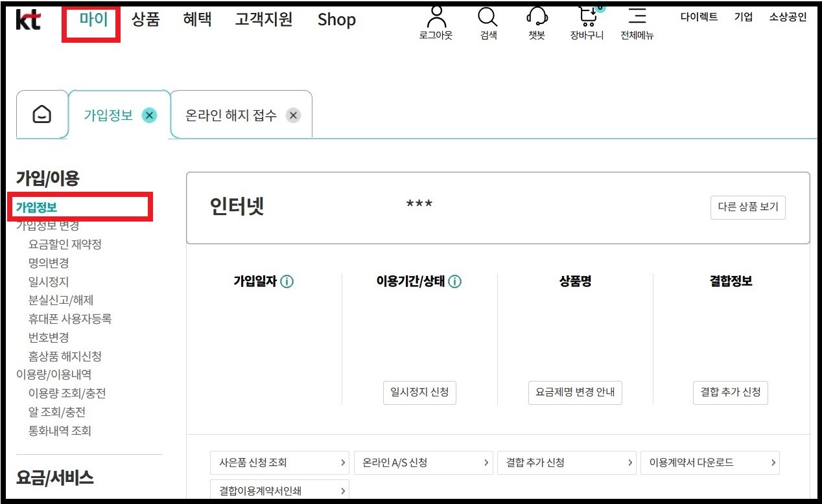This screenshot has width=822, height=504.
Task: Open 명의변경 sidebar item
Action: point(49,263)
